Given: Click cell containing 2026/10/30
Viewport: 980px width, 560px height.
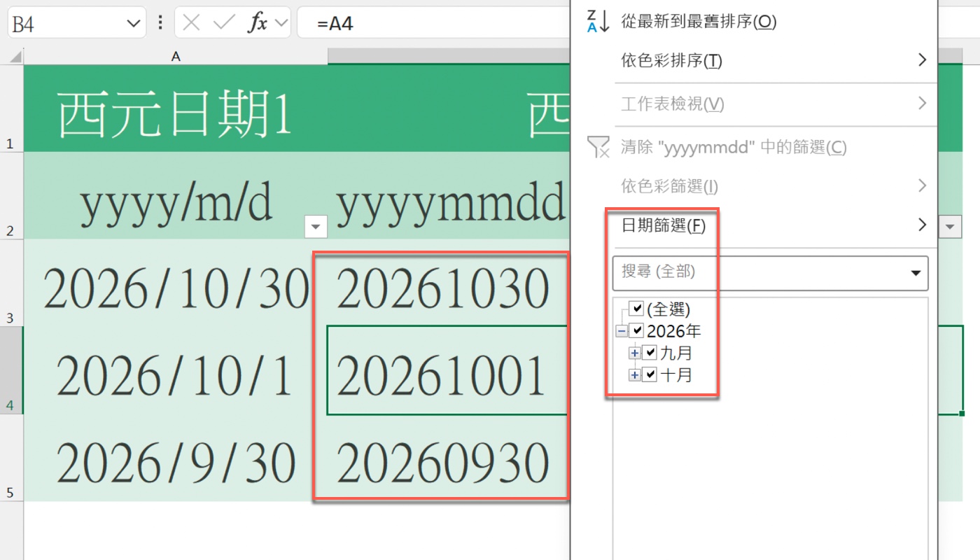Looking at the screenshot, I should pyautogui.click(x=176, y=283).
